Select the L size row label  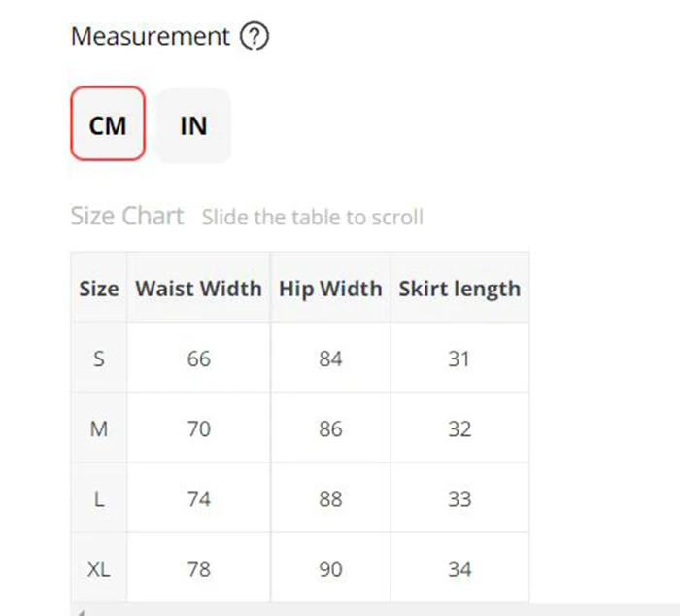(x=99, y=498)
